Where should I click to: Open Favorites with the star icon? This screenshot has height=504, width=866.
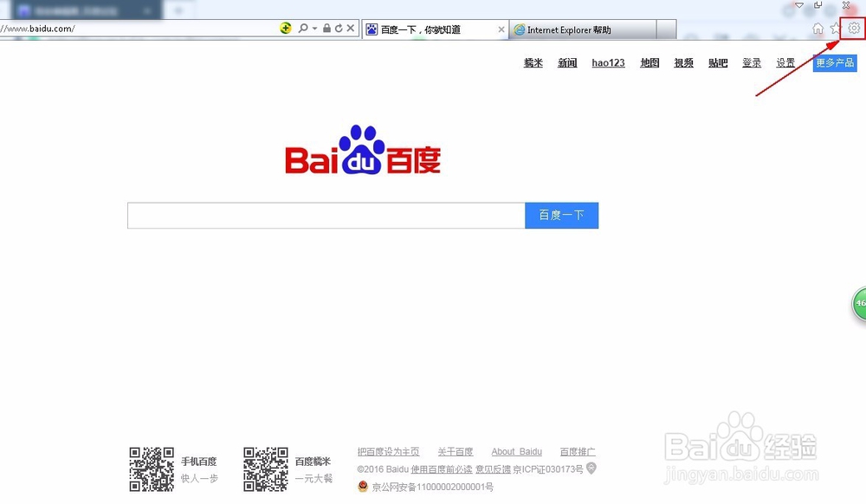tap(835, 29)
